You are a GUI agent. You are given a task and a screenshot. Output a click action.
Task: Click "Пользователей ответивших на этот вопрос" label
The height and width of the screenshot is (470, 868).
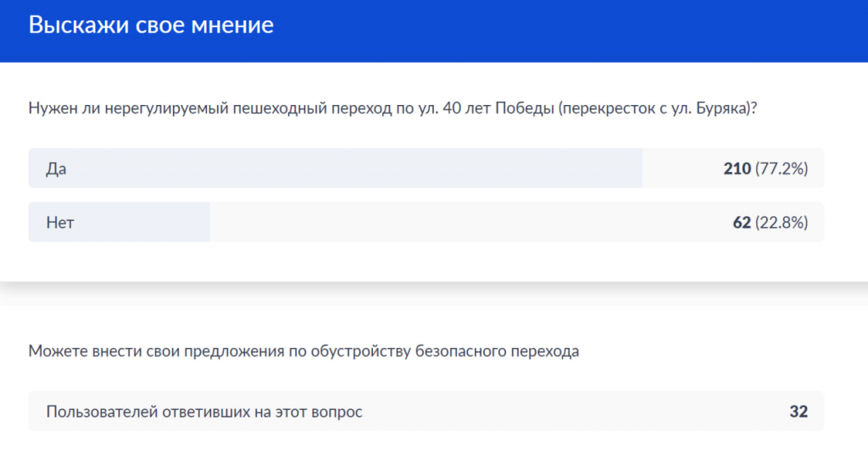point(204,412)
